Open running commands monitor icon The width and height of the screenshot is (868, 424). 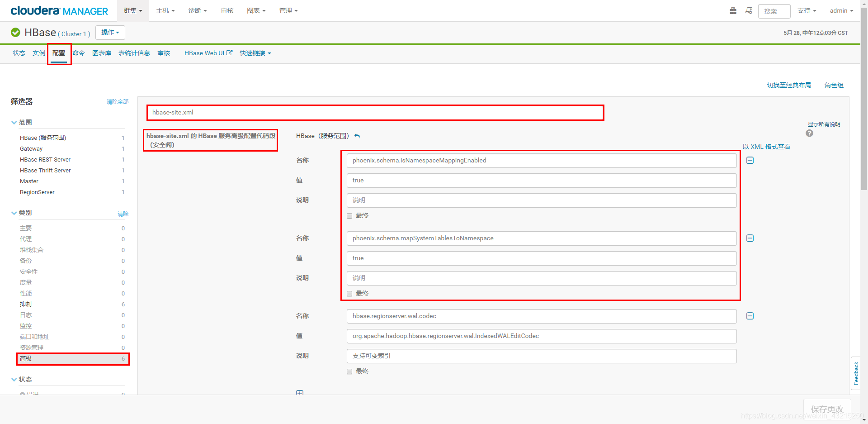749,11
